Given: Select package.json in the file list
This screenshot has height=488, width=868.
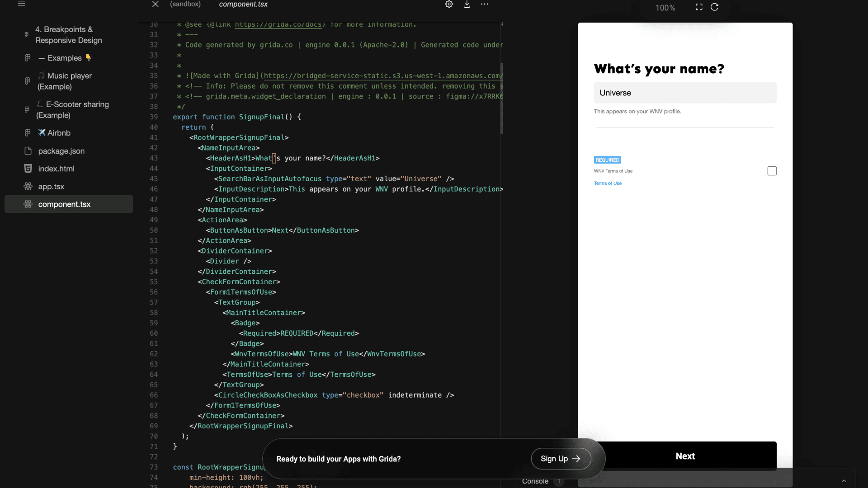Looking at the screenshot, I should tap(61, 151).
